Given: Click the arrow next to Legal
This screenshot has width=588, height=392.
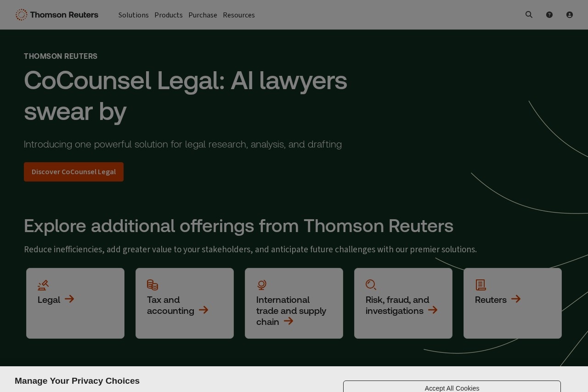Looking at the screenshot, I should click(69, 299).
